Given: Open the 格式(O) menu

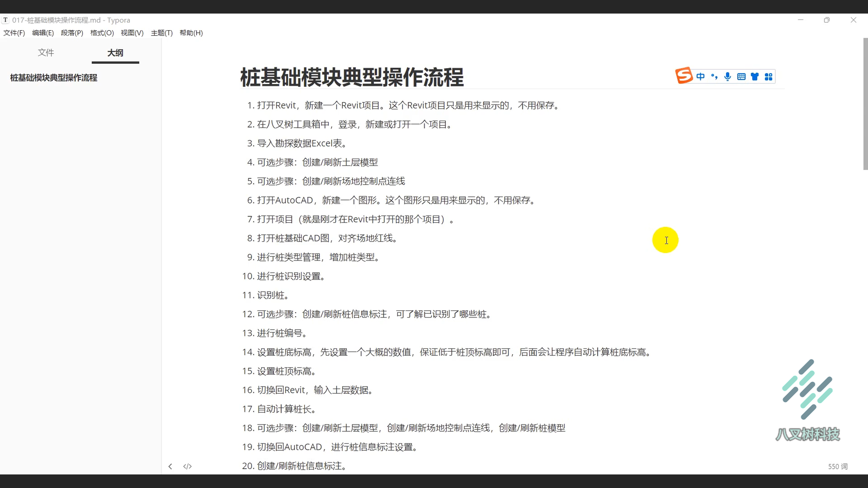Looking at the screenshot, I should [102, 33].
